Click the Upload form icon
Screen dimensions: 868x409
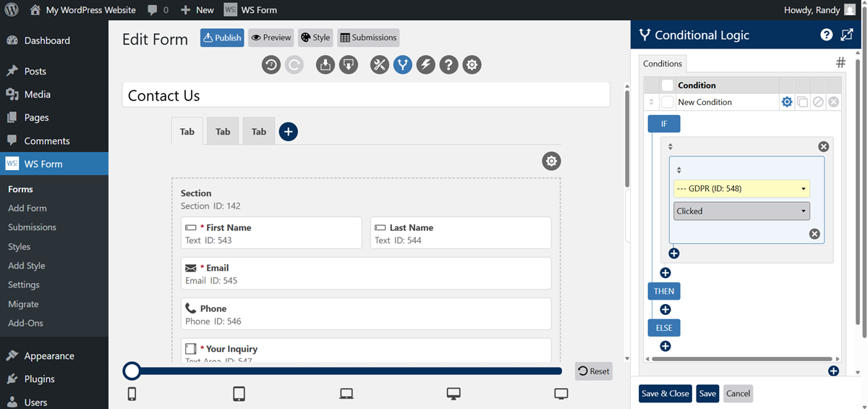pos(325,65)
